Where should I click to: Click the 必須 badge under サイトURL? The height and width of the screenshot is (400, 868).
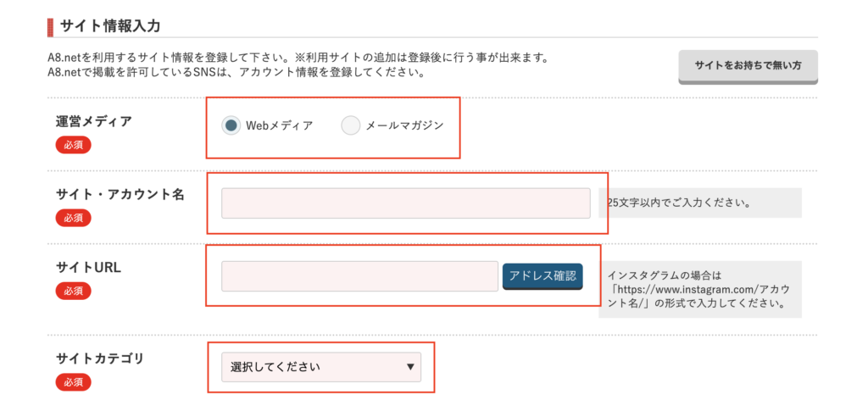click(73, 291)
